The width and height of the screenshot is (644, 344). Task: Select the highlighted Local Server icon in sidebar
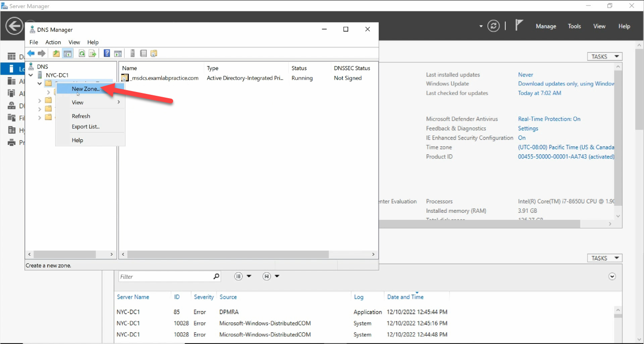coord(12,69)
